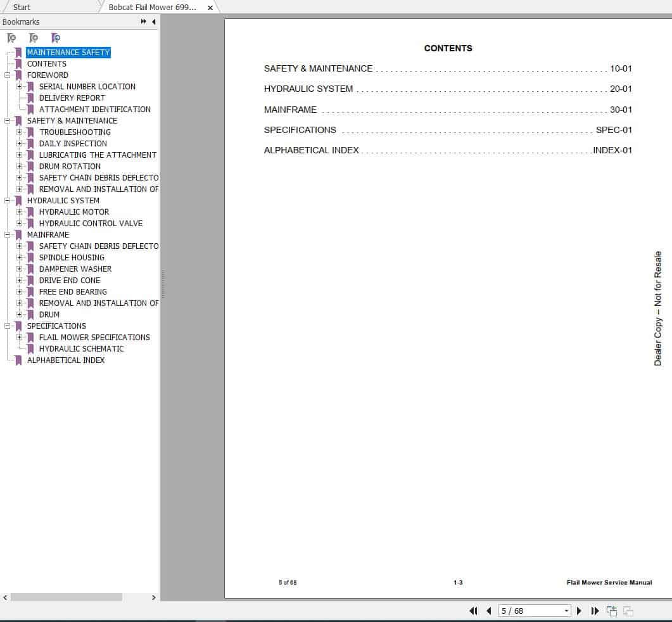This screenshot has height=622, width=672.
Task: Open the DELIVERY REPORT bookmark
Action: point(72,98)
